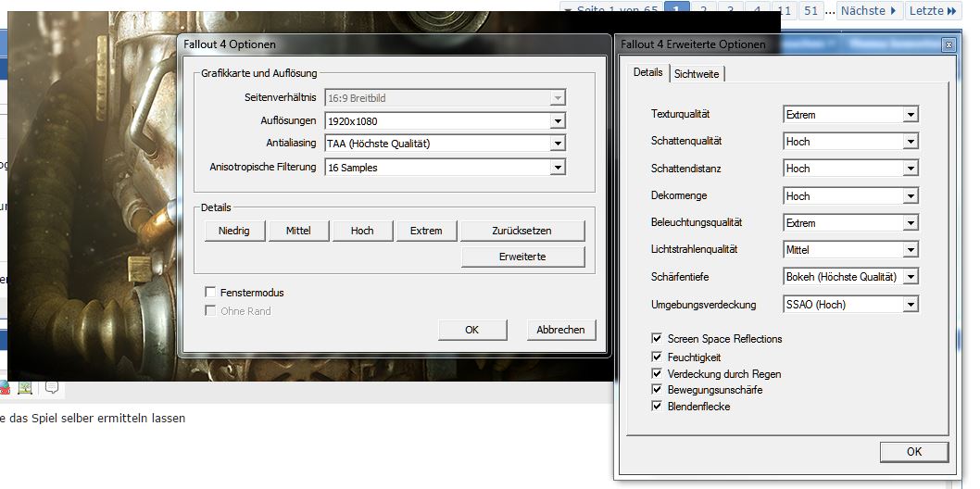Disable Verdeckung durch Regen
980x489 pixels.
(x=656, y=373)
